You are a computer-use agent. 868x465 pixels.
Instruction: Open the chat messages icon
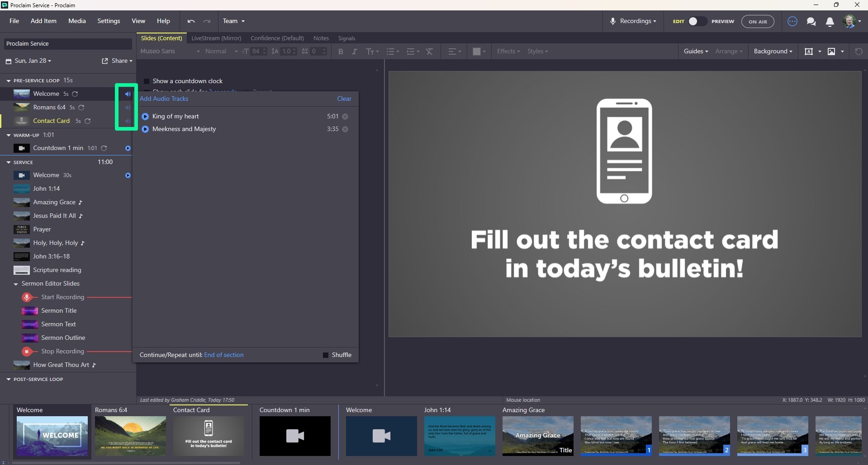[x=811, y=21]
